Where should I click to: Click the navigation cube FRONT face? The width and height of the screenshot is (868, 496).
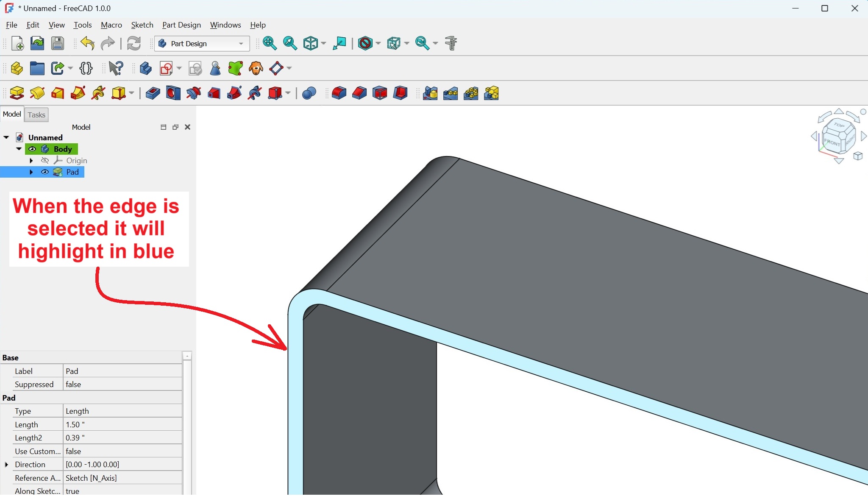point(831,142)
